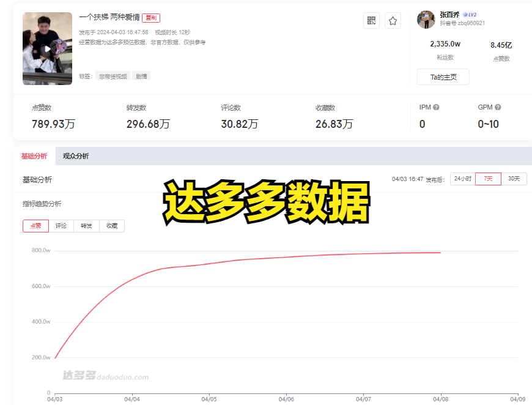Viewport: 532px width, 405px height.
Task: Switch to the 观众分析 tab
Action: point(76,156)
